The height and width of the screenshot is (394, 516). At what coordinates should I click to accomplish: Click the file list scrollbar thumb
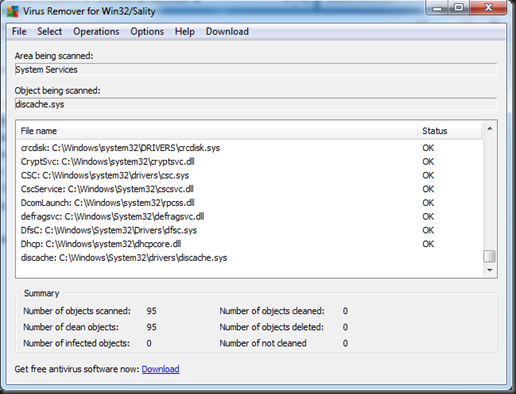tap(489, 257)
